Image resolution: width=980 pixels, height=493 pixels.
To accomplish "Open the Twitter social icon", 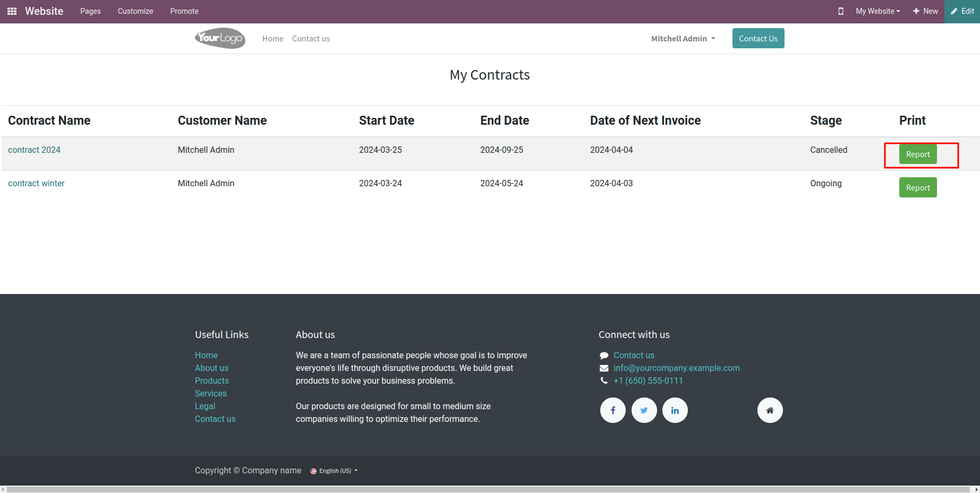I will pos(644,410).
